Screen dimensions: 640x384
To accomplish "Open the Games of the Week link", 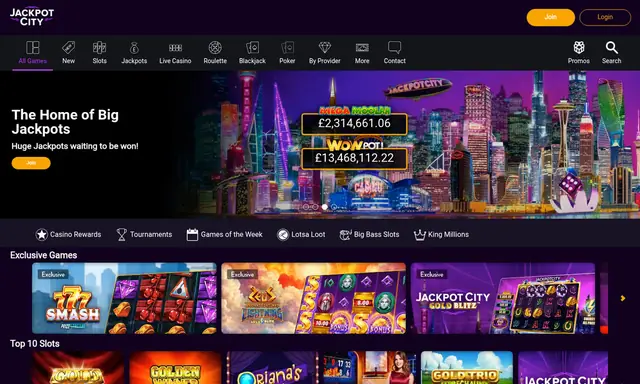I will [224, 235].
